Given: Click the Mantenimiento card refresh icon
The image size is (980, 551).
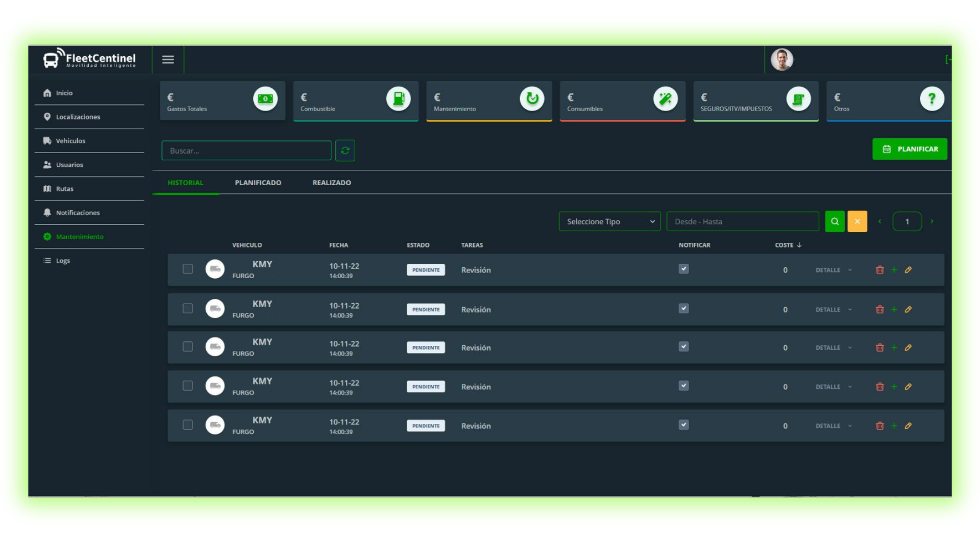Looking at the screenshot, I should [x=532, y=98].
